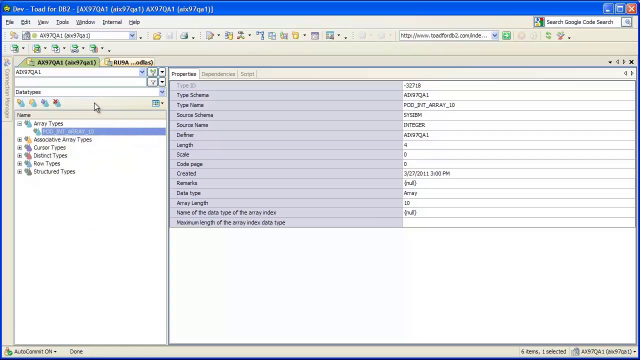Open the Connection Manager side tab
The image size is (640, 360).
[x=7, y=88]
